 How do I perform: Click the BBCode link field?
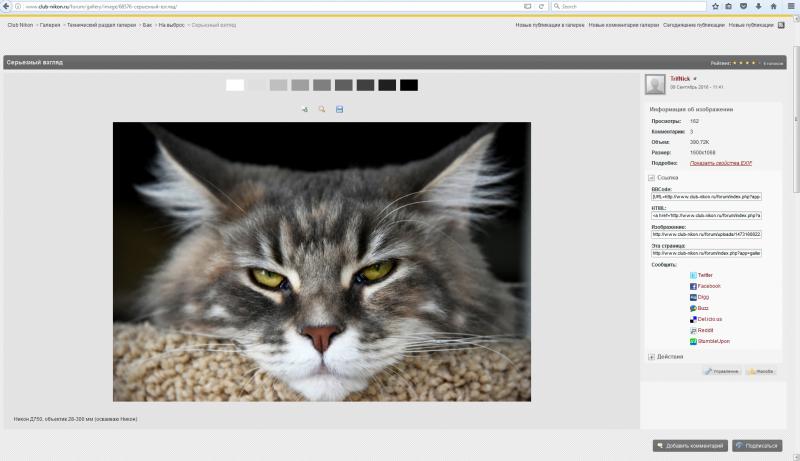click(706, 197)
